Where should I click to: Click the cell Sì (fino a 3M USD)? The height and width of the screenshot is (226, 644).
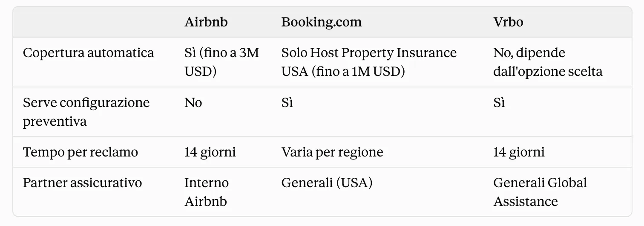pos(221,62)
